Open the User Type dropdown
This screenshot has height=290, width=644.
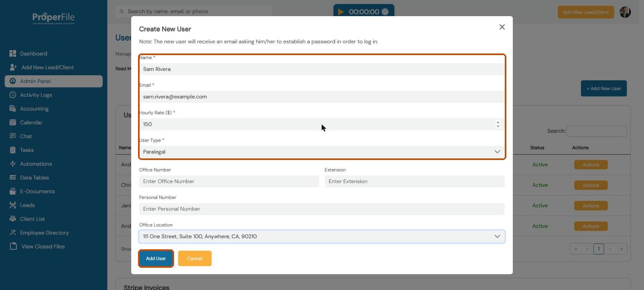pos(322,152)
